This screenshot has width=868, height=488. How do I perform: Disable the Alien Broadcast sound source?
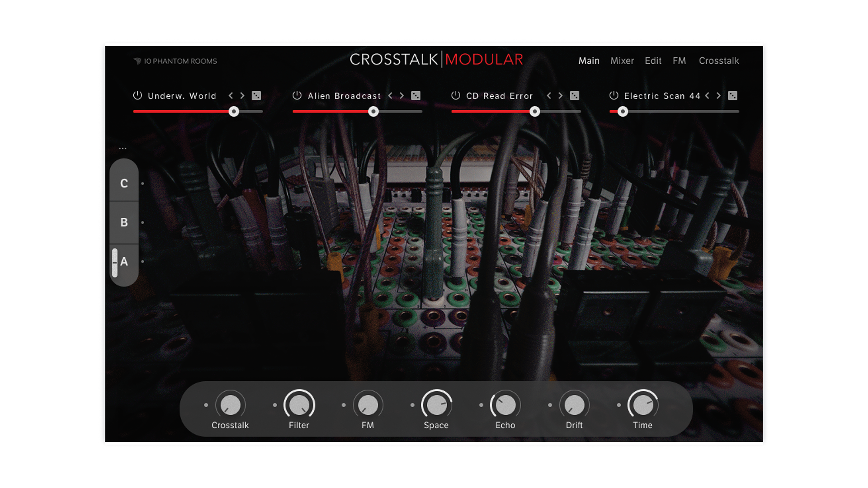click(297, 96)
